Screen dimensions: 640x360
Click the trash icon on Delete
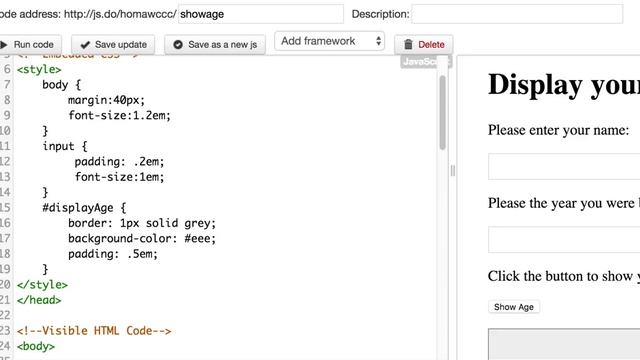(x=408, y=44)
